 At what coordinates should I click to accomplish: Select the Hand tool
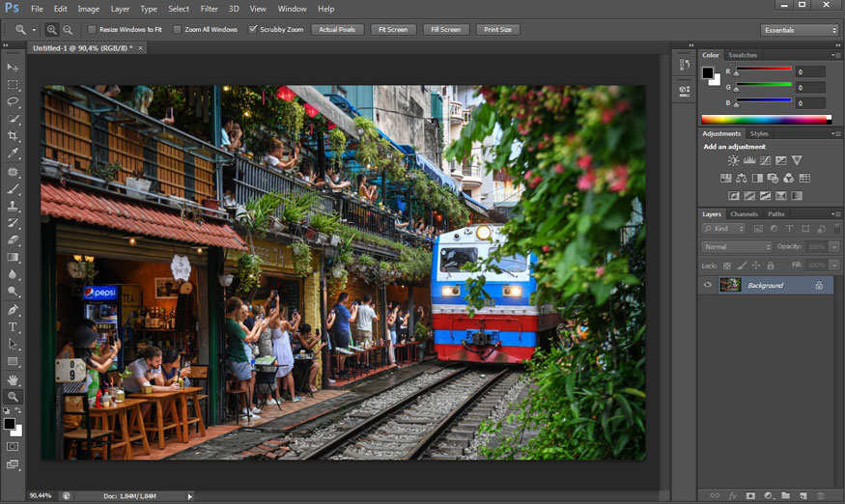pos(14,379)
